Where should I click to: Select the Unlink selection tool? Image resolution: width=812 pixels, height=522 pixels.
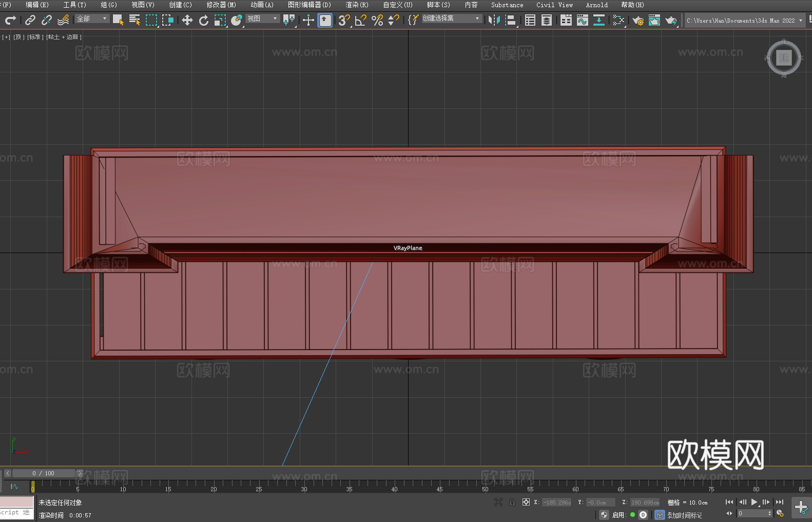(47, 20)
